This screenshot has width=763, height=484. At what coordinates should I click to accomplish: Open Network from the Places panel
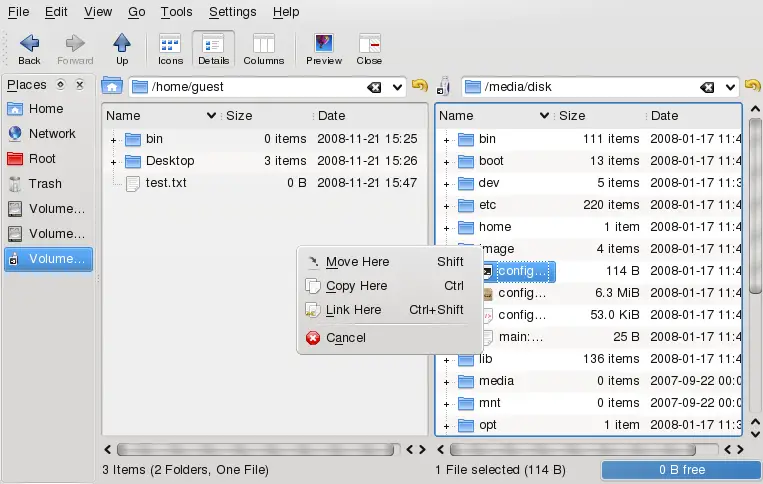(x=51, y=134)
